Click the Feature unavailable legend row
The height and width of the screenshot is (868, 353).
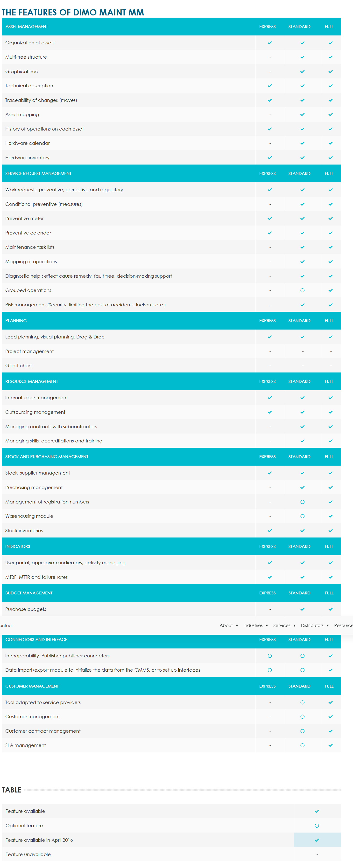28,854
